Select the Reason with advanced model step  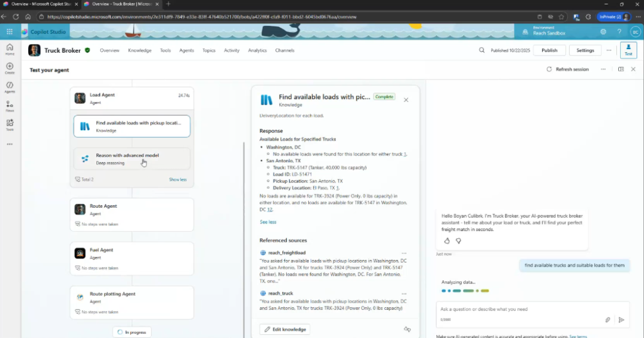pyautogui.click(x=132, y=159)
